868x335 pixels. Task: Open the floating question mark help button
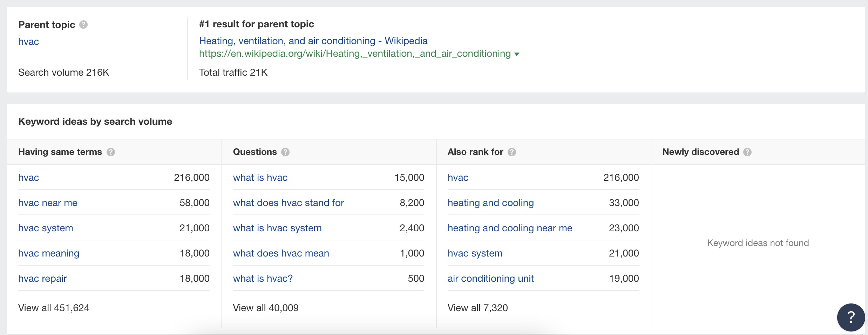pyautogui.click(x=850, y=317)
